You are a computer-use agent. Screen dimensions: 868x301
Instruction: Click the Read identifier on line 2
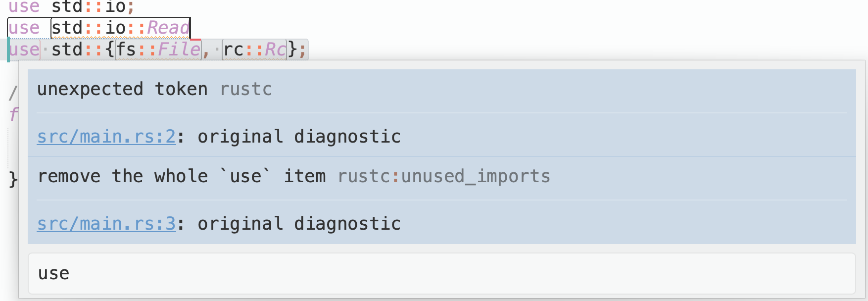coord(168,28)
